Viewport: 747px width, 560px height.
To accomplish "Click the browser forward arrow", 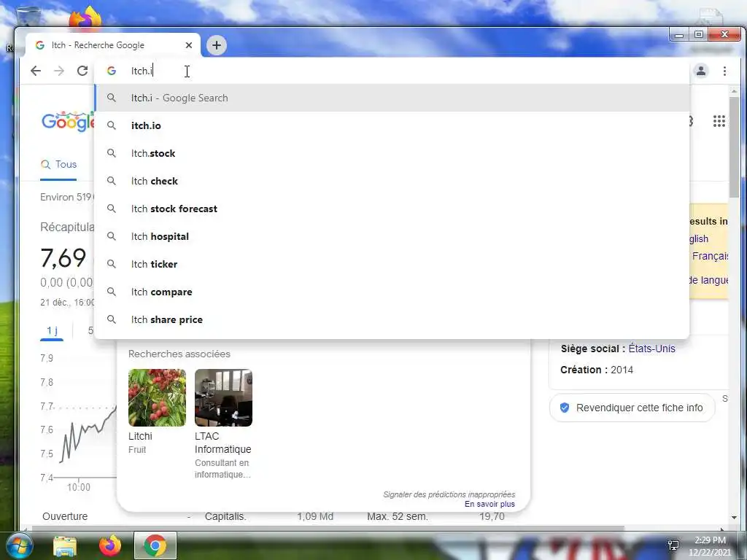I will [59, 71].
